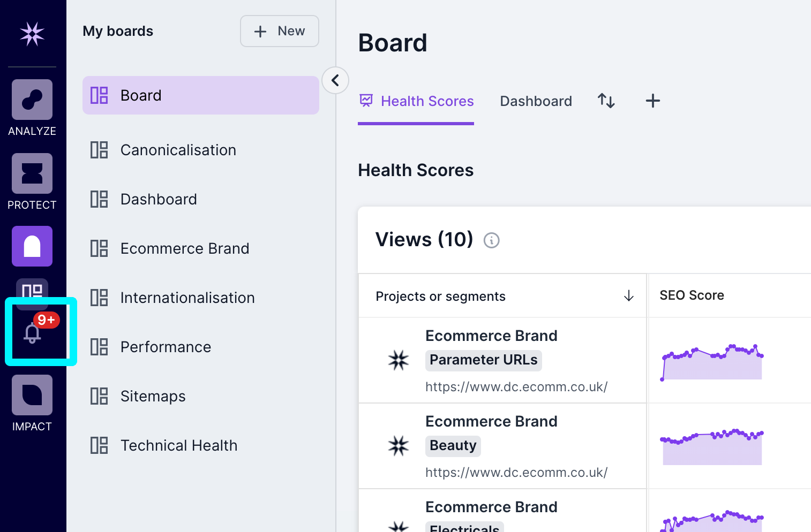
Task: Select the Technical Health board
Action: 178,445
